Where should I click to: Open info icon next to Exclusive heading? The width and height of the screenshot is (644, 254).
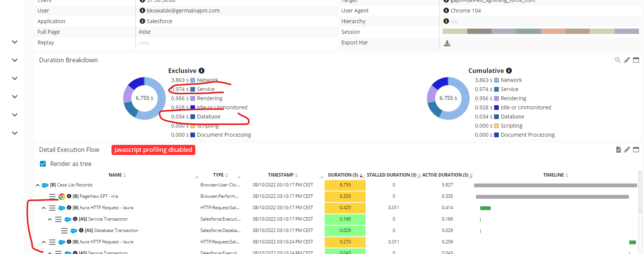(202, 71)
